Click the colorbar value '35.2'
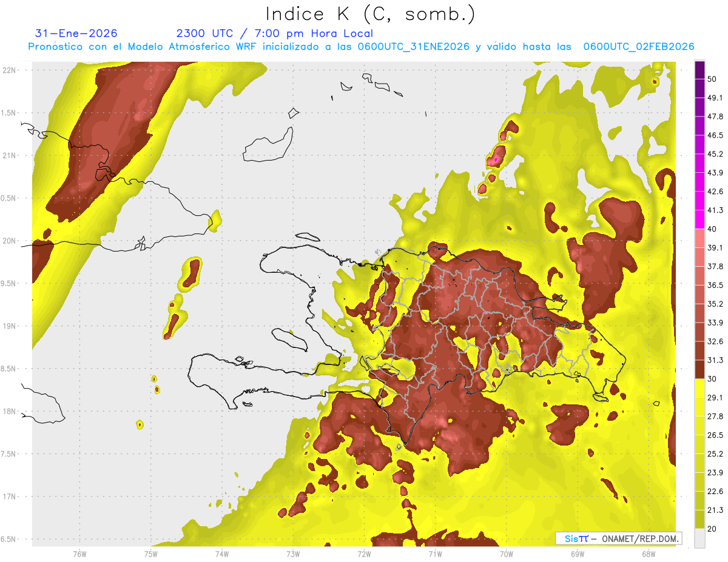This screenshot has height=562, width=728. pos(715,304)
